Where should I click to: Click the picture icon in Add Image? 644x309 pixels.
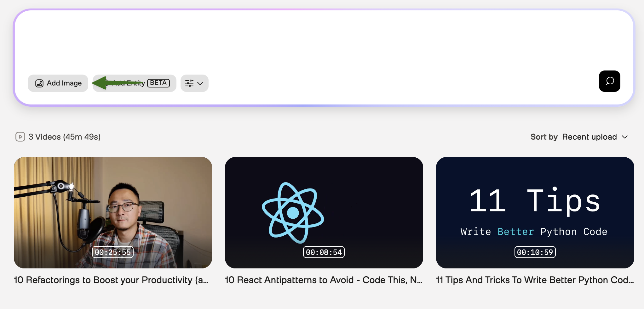(x=39, y=83)
